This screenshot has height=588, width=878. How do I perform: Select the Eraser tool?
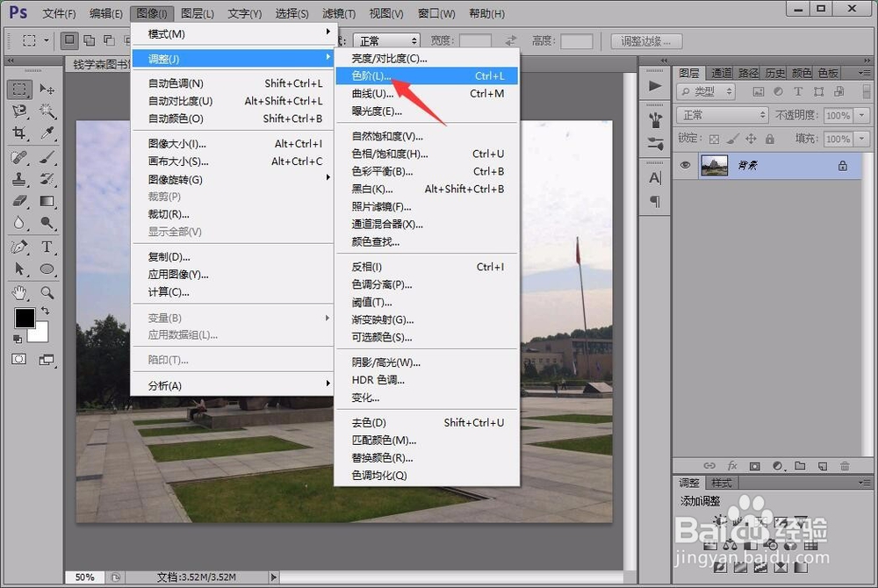[19, 201]
